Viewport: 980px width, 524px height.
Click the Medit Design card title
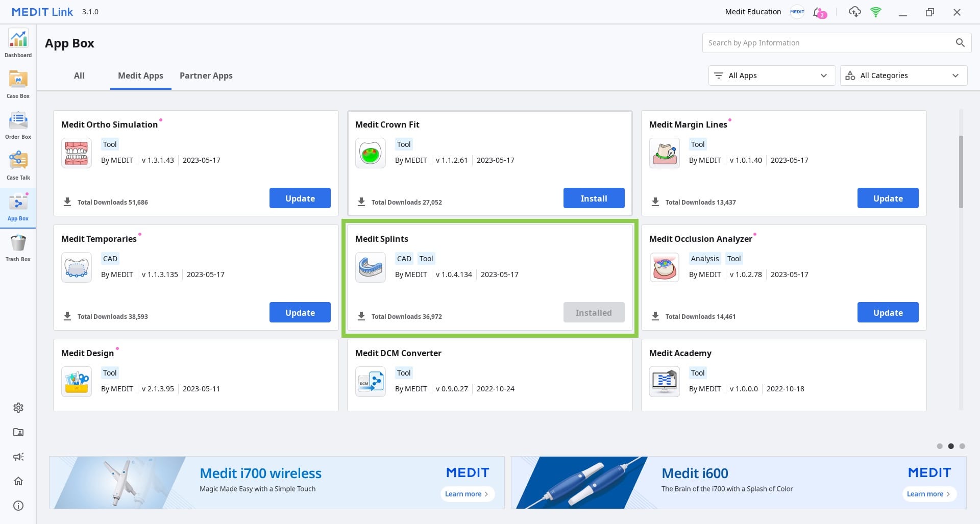pos(87,353)
